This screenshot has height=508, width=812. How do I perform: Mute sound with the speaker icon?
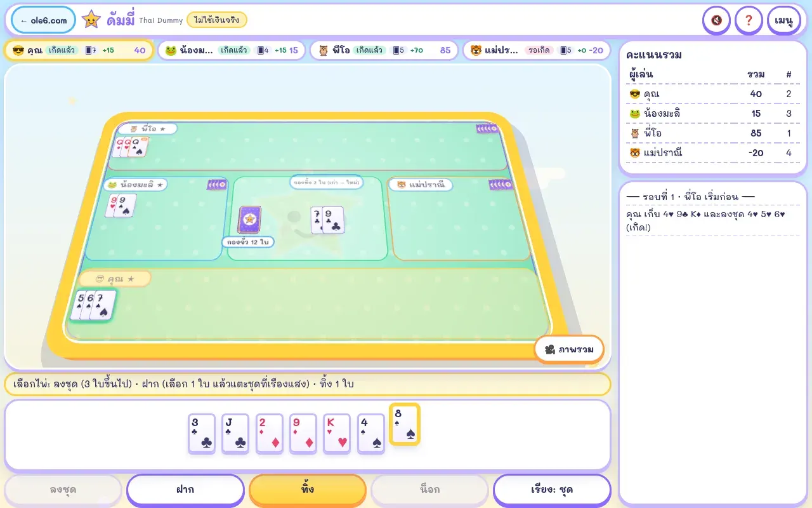pos(716,20)
